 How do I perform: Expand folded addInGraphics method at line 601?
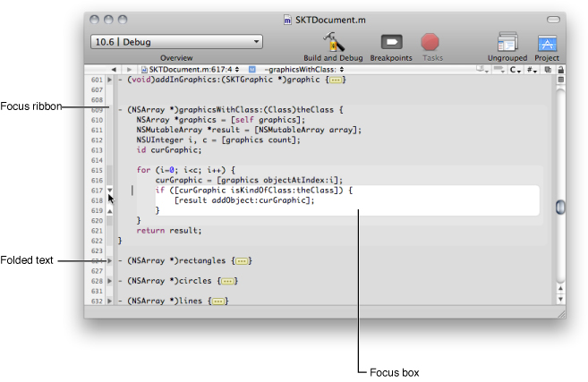(110, 81)
